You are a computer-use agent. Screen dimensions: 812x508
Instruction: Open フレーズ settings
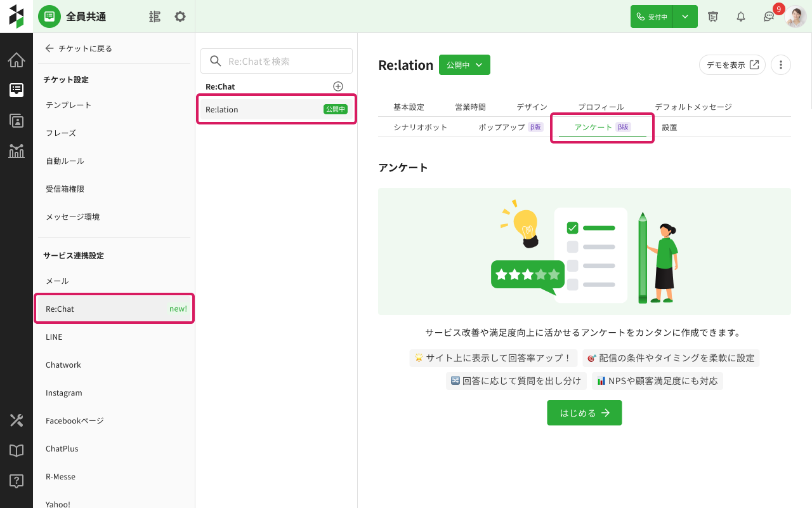114,133
